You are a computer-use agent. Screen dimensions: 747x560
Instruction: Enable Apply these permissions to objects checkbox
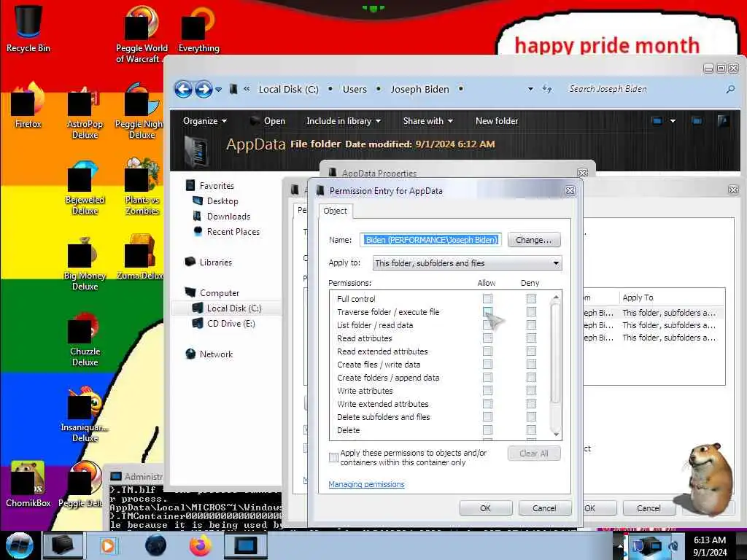(x=333, y=458)
